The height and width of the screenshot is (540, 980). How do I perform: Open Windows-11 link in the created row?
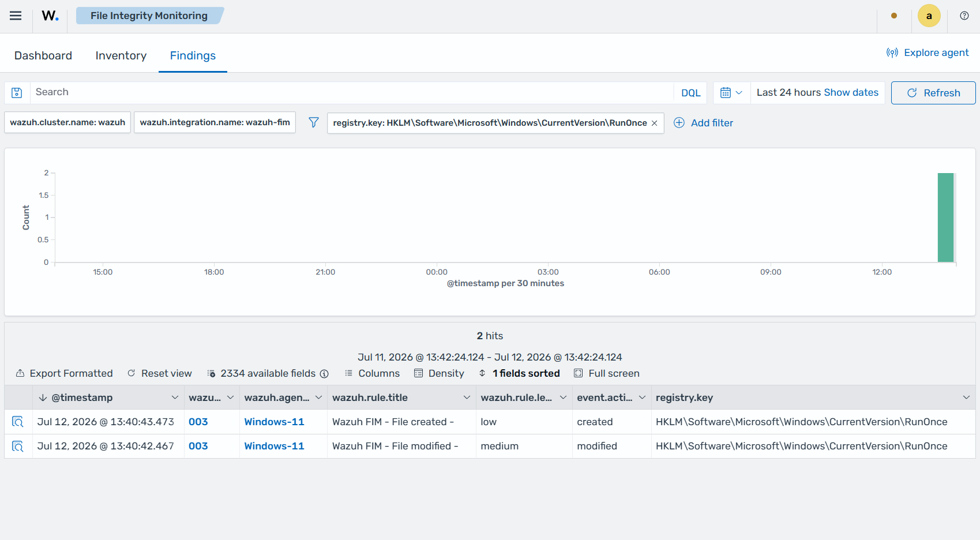coord(274,422)
